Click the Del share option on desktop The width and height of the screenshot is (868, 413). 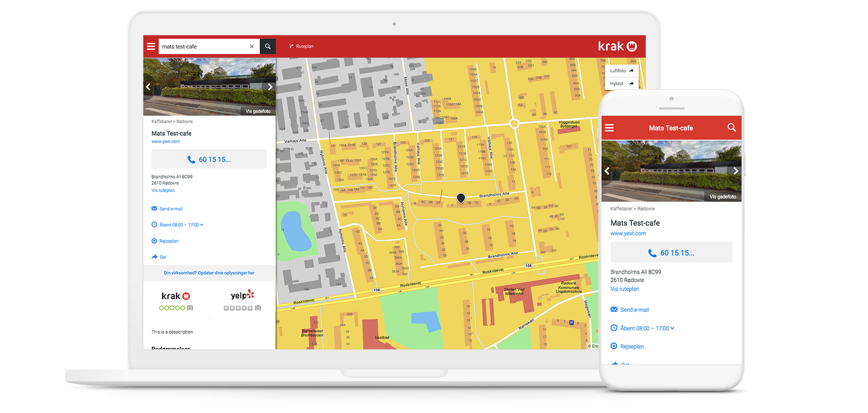pyautogui.click(x=163, y=257)
